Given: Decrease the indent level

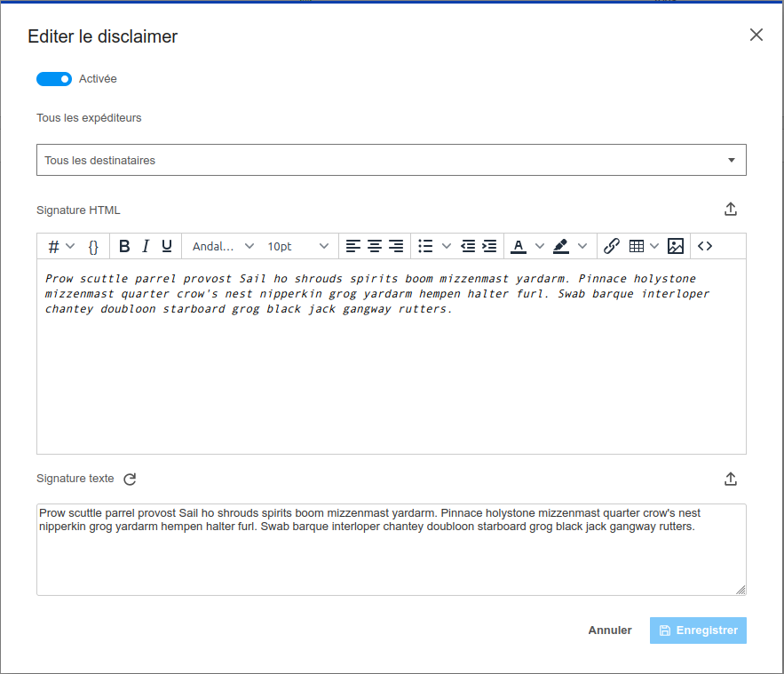Looking at the screenshot, I should pos(468,246).
